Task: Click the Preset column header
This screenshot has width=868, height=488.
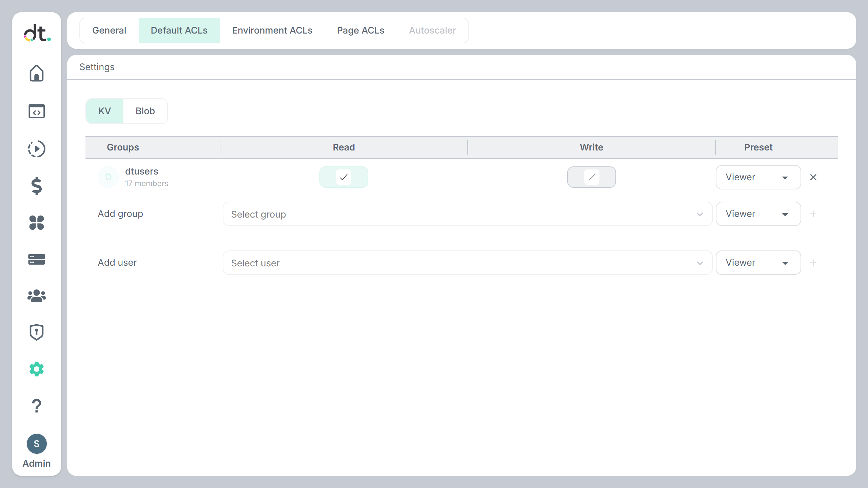Action: tap(758, 147)
